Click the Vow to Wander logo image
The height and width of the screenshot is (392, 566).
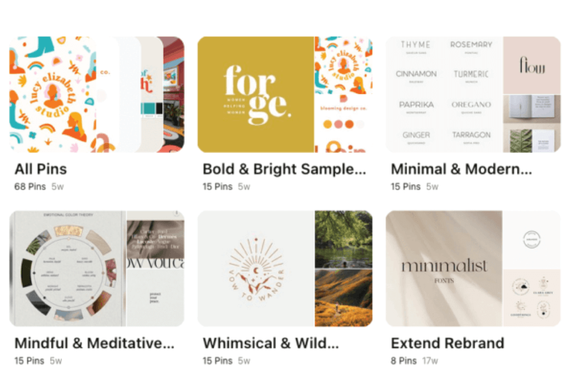tap(255, 269)
